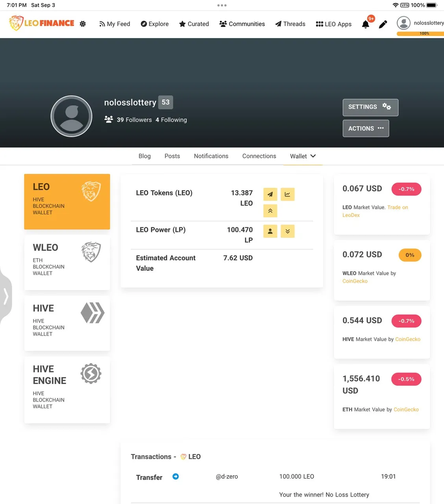Click the HIVE -0.7% change badge

pyautogui.click(x=406, y=321)
